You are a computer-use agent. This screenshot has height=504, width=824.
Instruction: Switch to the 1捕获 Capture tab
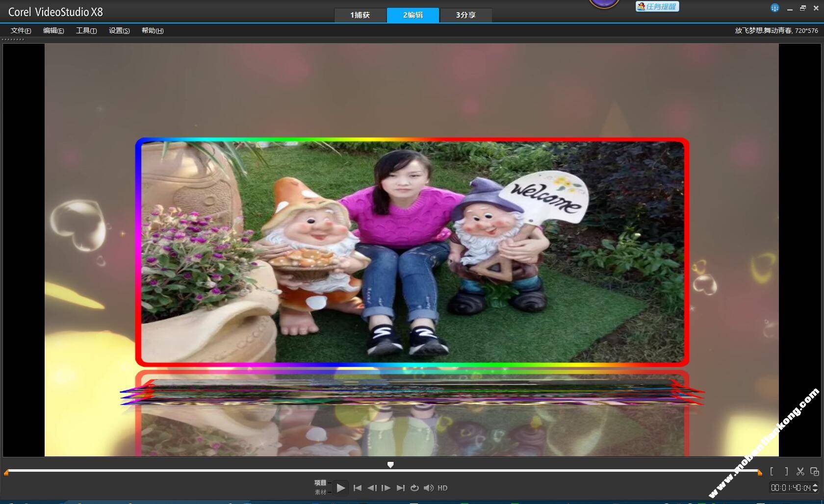click(360, 15)
